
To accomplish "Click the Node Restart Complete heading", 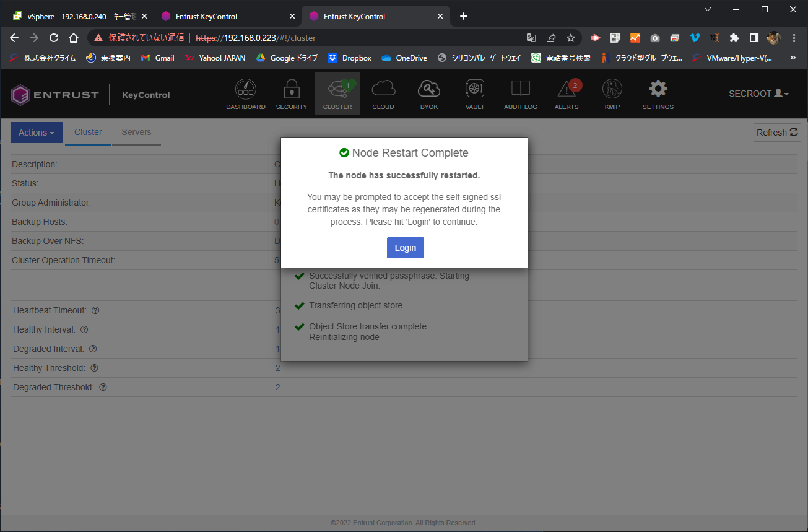I will [x=404, y=153].
